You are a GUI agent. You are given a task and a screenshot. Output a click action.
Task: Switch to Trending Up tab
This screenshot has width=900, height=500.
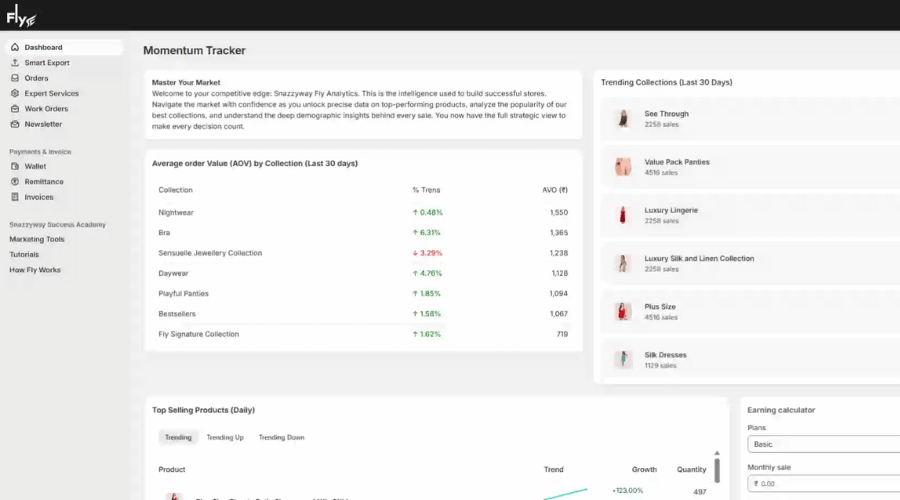tap(225, 437)
